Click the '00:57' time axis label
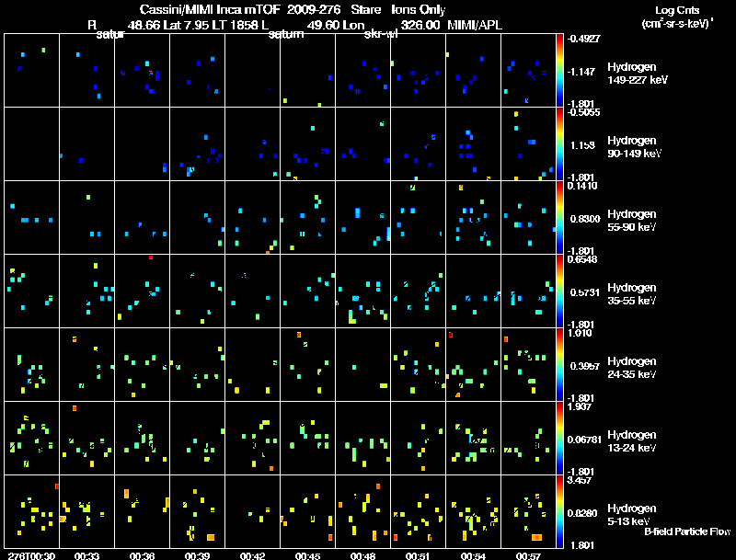Screen dimensions: 736x560 (528, 556)
